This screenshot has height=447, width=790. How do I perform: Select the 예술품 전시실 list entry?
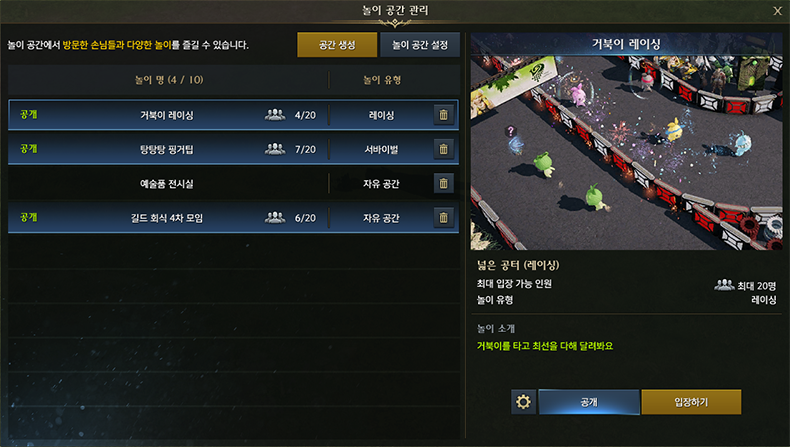tap(233, 183)
